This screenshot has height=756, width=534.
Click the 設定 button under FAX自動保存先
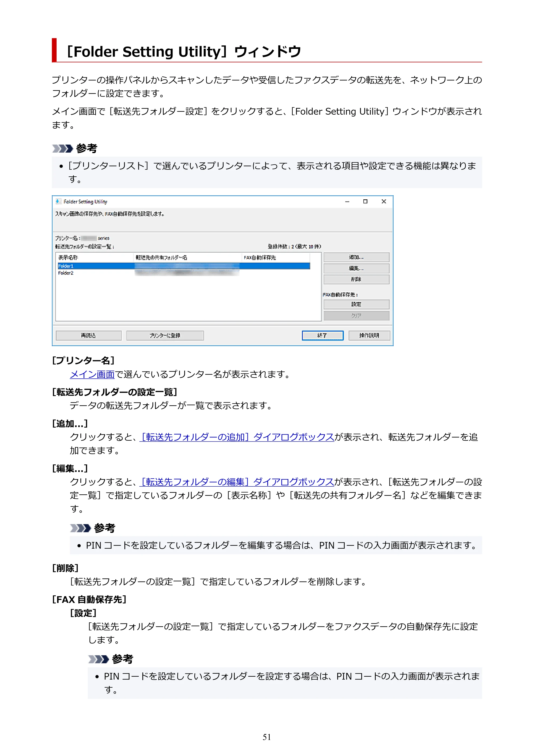(356, 304)
